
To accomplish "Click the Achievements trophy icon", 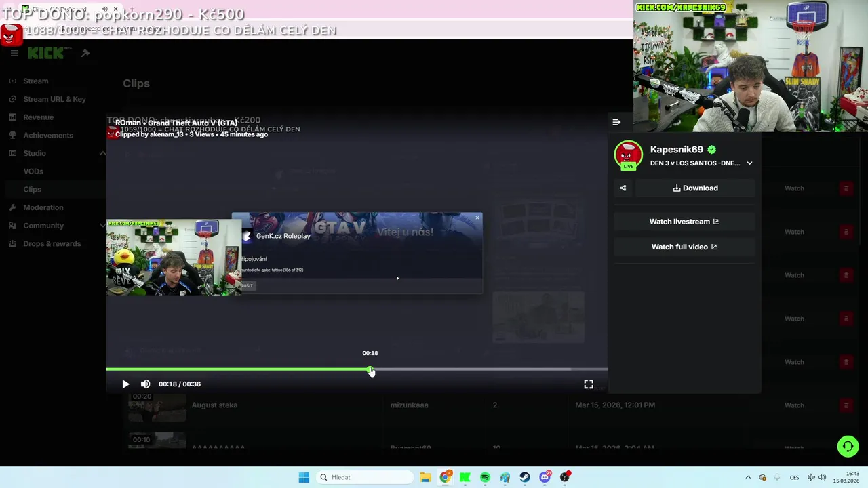I will coord(13,135).
